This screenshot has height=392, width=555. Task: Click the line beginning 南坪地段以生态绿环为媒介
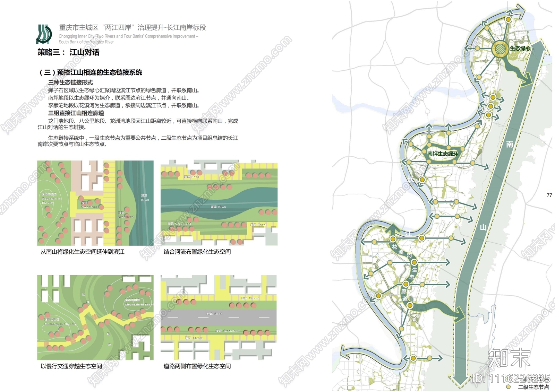119,98
